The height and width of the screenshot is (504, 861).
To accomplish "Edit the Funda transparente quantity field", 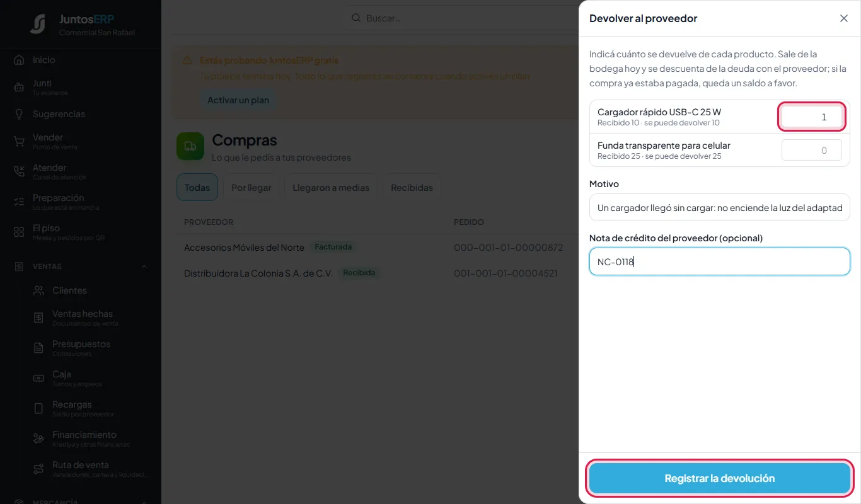I will click(x=812, y=151).
